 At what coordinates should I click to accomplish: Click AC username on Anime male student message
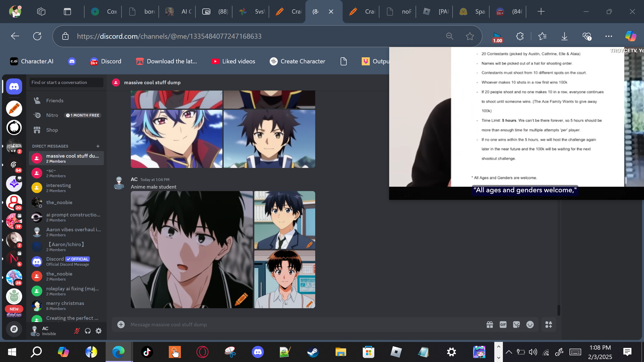(x=134, y=179)
